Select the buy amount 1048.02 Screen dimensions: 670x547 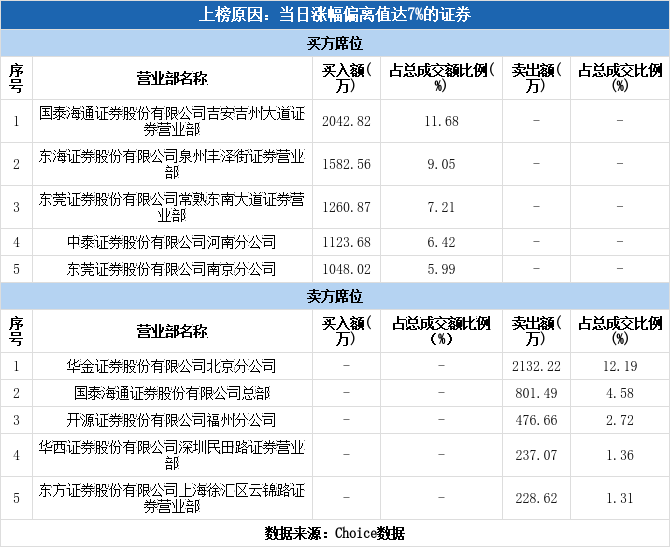click(x=346, y=269)
